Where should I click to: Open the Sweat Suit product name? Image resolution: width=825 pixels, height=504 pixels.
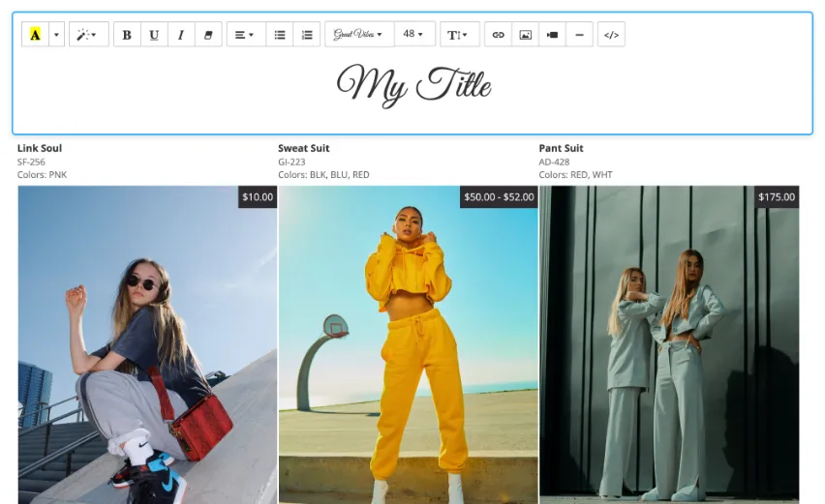[304, 148]
